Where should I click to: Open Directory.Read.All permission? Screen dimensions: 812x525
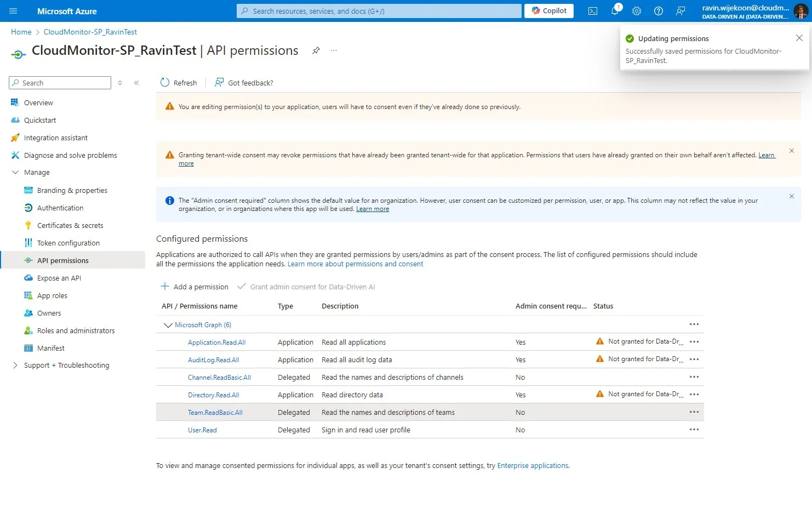tap(213, 395)
